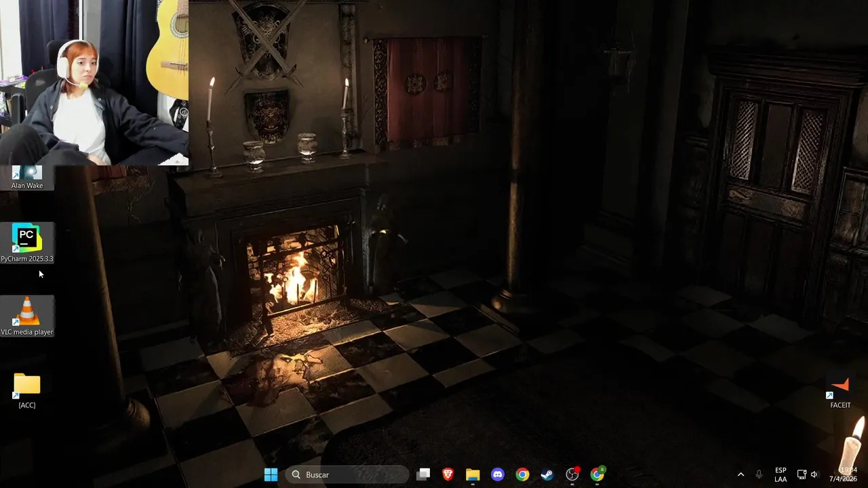Select the [ACC] folder on the desktop

27,391
